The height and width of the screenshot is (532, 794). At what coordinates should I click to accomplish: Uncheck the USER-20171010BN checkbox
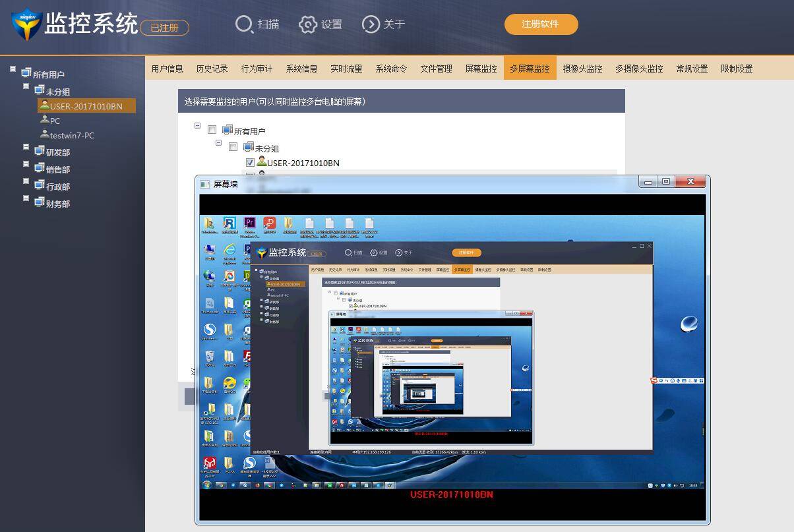[250, 162]
